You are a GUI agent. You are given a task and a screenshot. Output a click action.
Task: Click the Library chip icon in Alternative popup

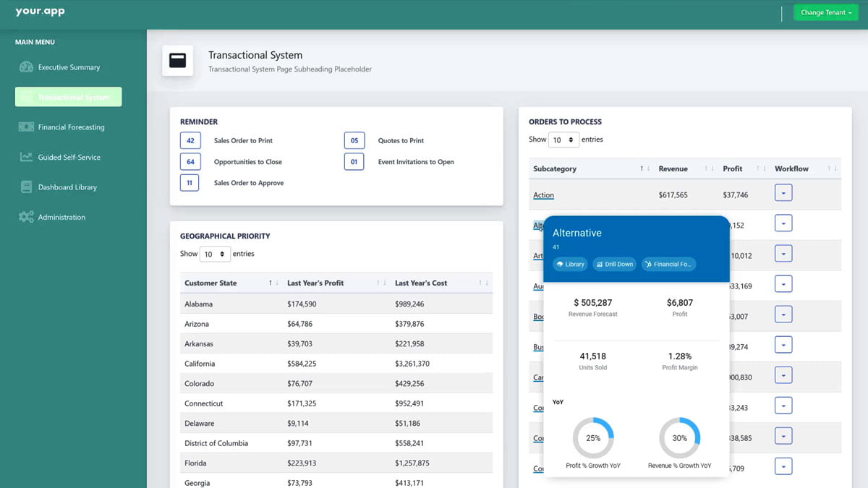[x=560, y=264]
